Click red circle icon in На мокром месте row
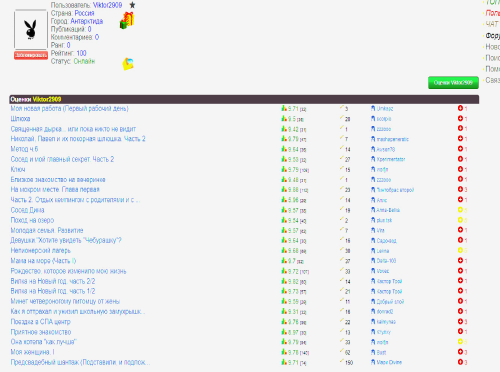The image size is (500, 372). click(460, 189)
